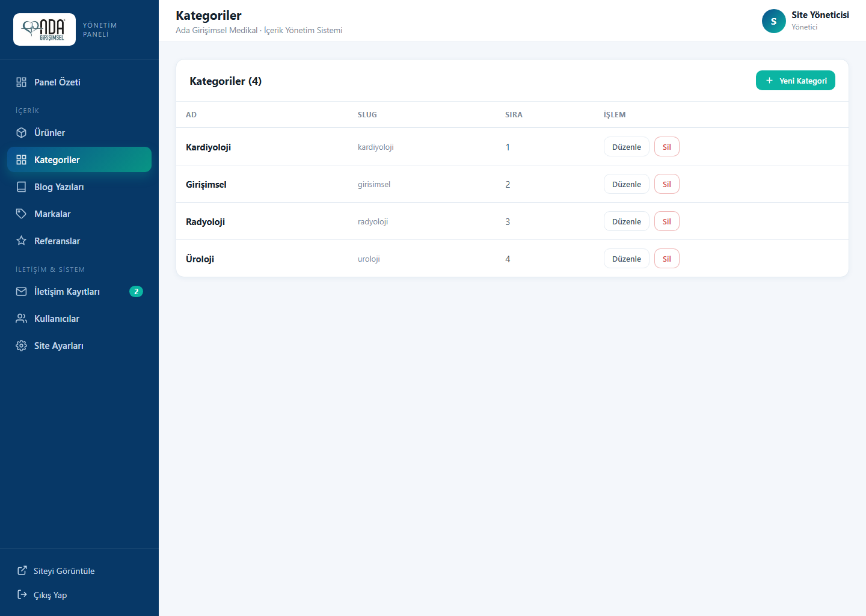The width and height of the screenshot is (866, 616).
Task: Click the Site Yöneticisi user name
Action: point(820,15)
